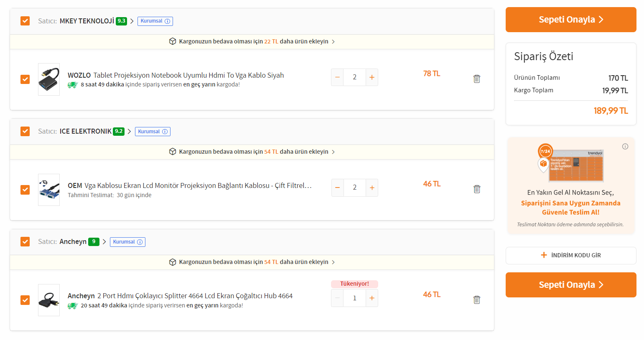Click the delivery truck icon under Ancheyn item

coord(73,306)
